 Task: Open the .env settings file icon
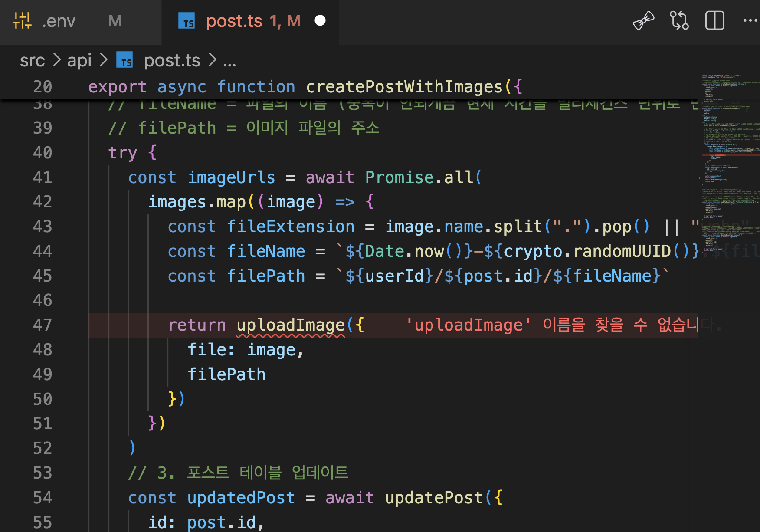(22, 21)
